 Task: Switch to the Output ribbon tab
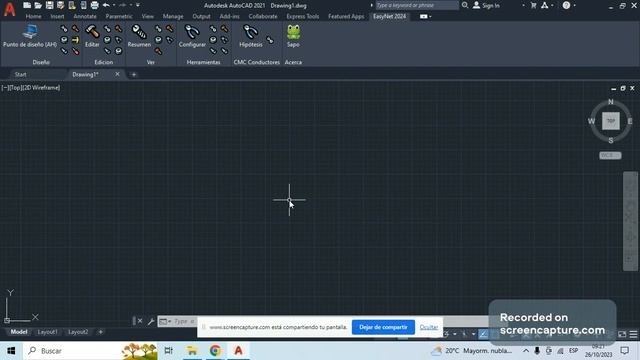tap(201, 16)
